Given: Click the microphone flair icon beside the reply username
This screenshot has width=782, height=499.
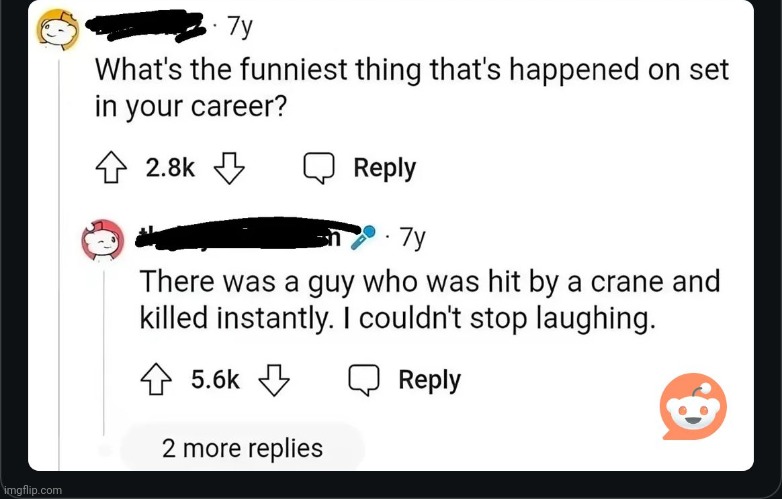Looking at the screenshot, I should [363, 237].
